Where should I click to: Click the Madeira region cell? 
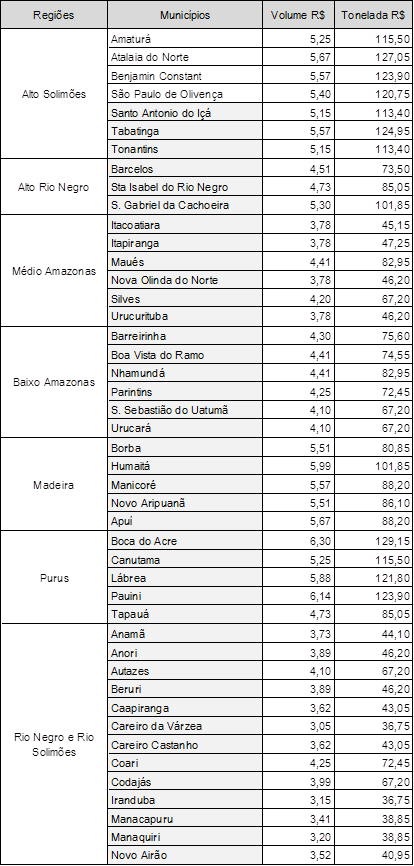click(x=54, y=484)
